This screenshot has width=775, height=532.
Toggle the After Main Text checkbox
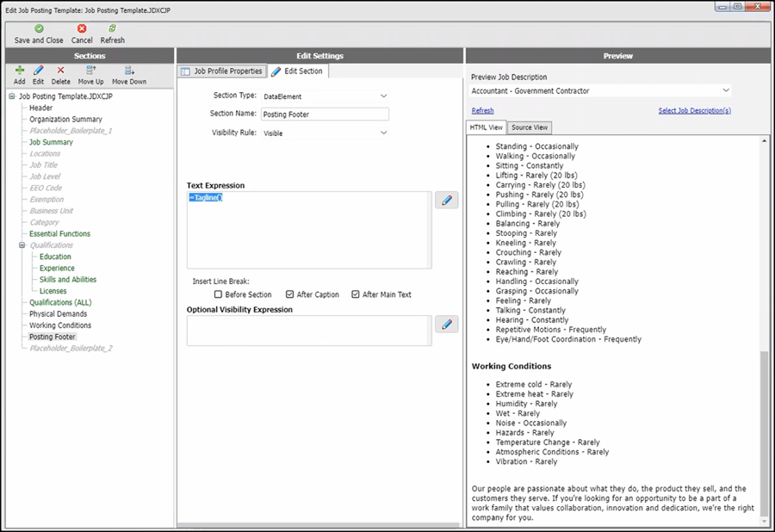(356, 294)
